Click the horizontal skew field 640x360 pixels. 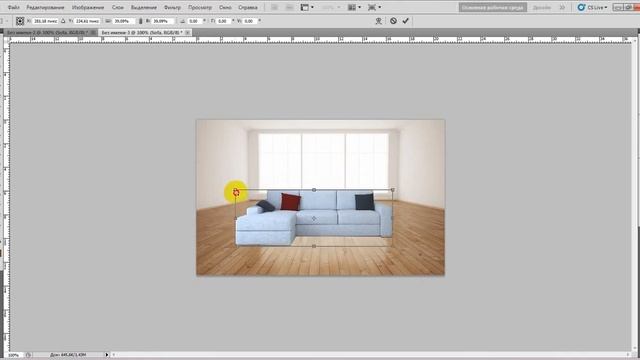click(x=224, y=21)
